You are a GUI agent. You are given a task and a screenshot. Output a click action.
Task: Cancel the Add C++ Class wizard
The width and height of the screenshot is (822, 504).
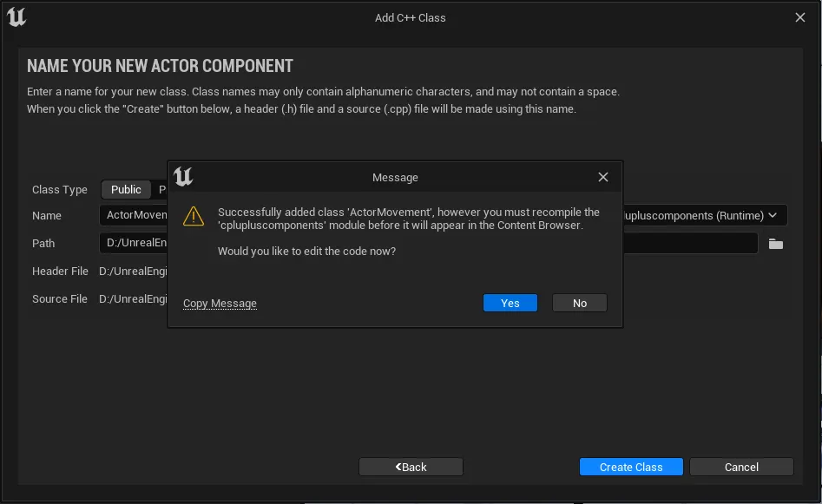[741, 467]
